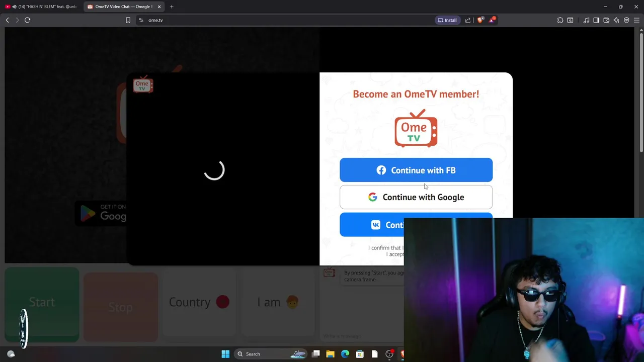Click the OmeTV logo beside chat notice
Image resolution: width=644 pixels, height=362 pixels.
click(x=329, y=272)
